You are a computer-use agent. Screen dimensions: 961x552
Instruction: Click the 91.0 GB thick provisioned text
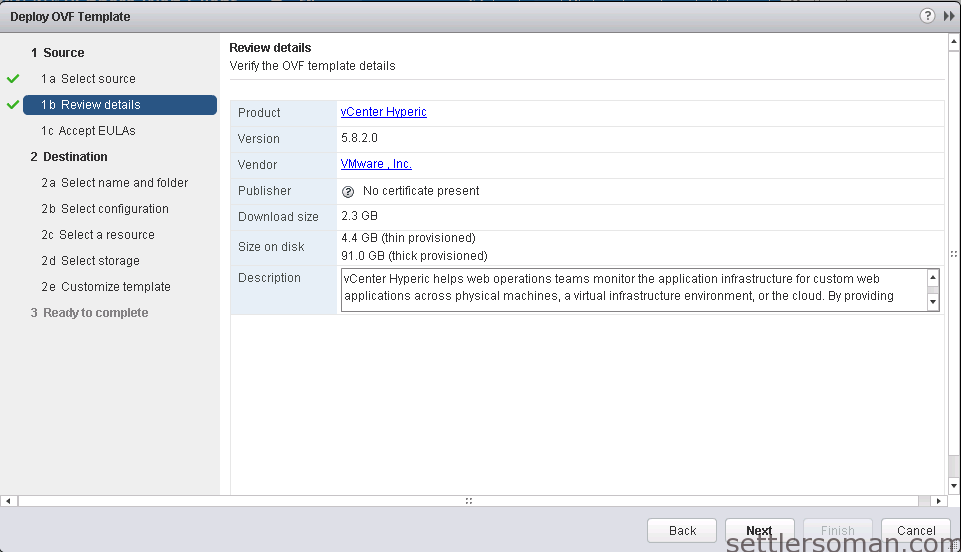(414, 255)
